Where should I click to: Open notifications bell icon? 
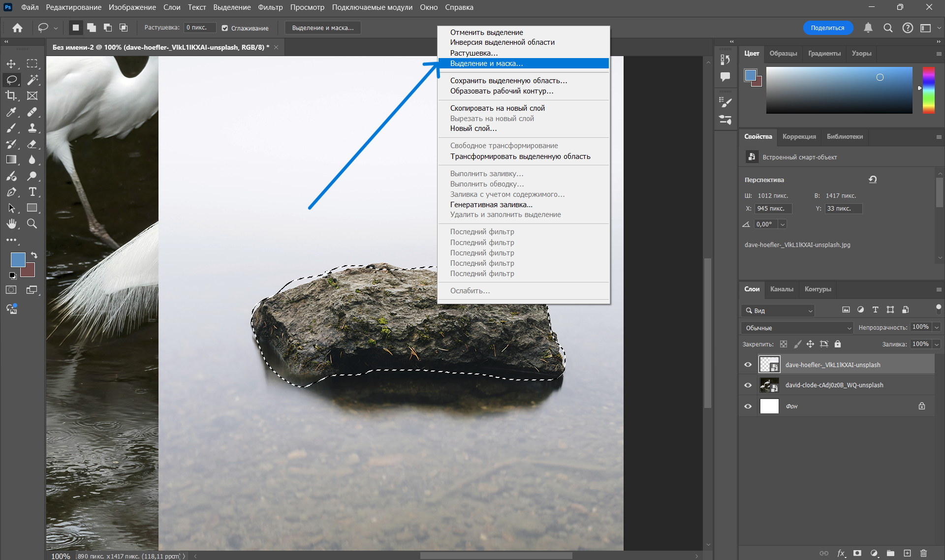point(868,28)
